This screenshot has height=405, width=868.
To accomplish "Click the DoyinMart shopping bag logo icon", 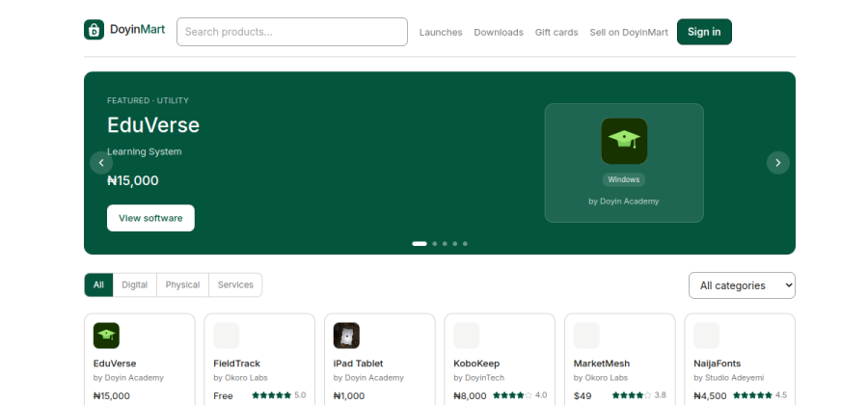I will 95,30.
